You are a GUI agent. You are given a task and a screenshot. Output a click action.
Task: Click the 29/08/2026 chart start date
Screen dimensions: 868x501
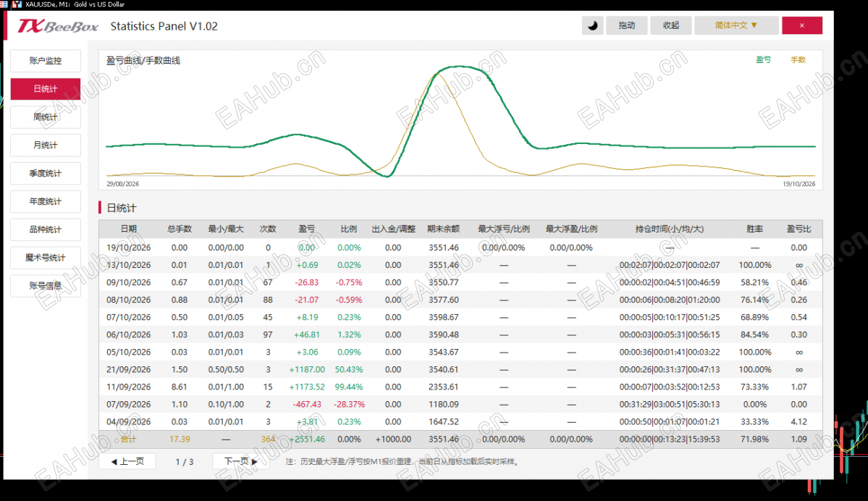[x=123, y=184]
